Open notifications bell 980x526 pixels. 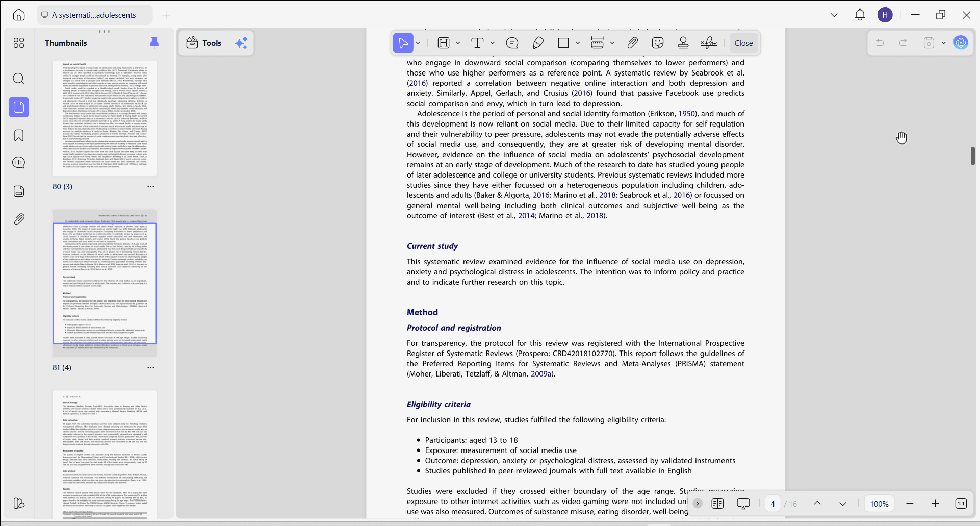pyautogui.click(x=860, y=15)
